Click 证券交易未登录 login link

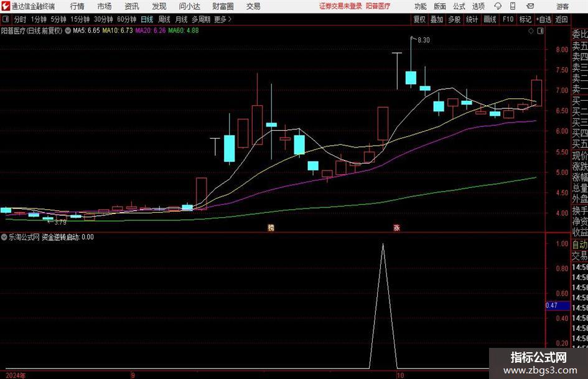340,6
